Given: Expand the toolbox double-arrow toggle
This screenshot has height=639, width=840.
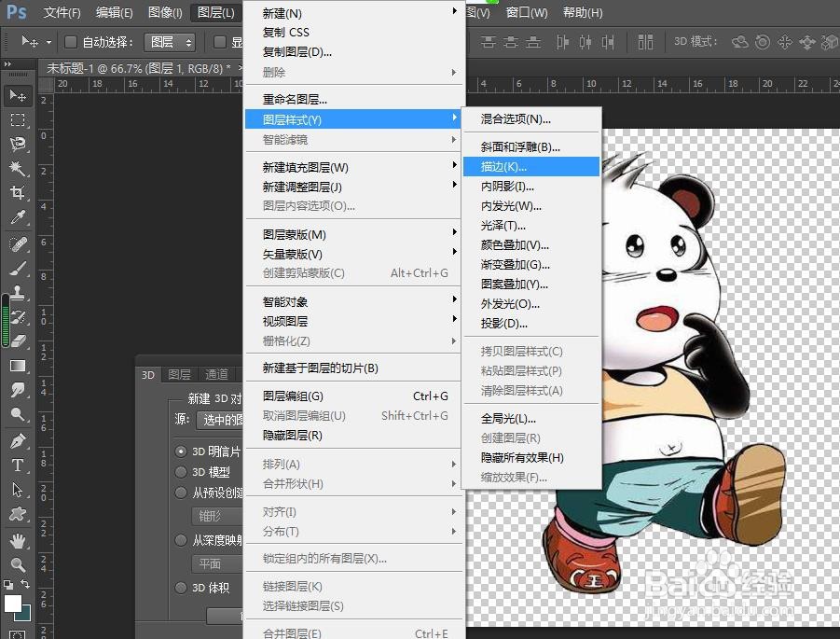Looking at the screenshot, I should 7,63.
